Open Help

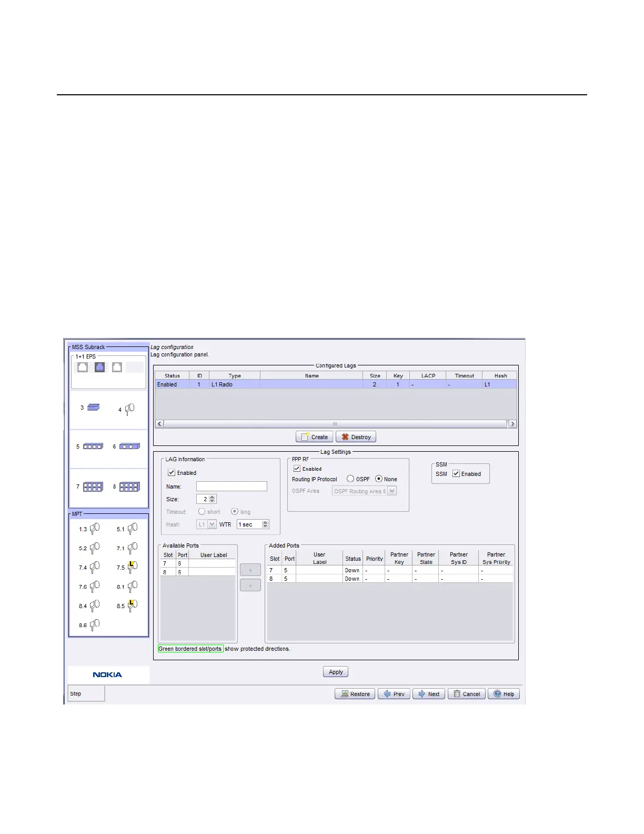504,694
